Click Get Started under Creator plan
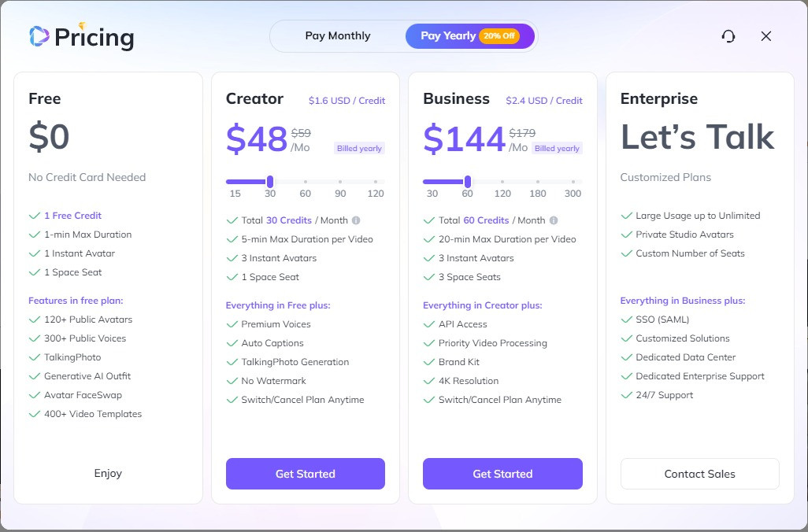Image resolution: width=808 pixels, height=532 pixels. coord(305,474)
